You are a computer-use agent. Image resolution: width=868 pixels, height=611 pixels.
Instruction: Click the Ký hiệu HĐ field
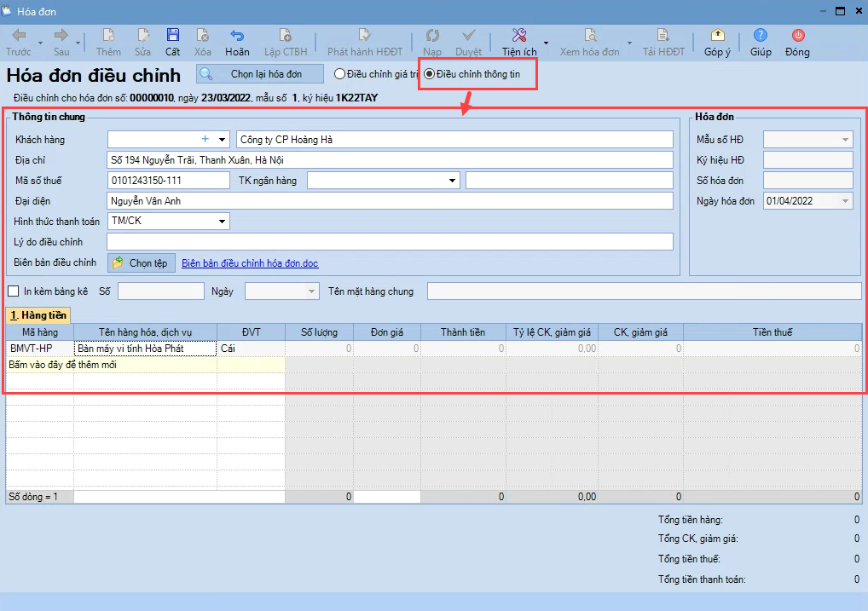[x=808, y=160]
